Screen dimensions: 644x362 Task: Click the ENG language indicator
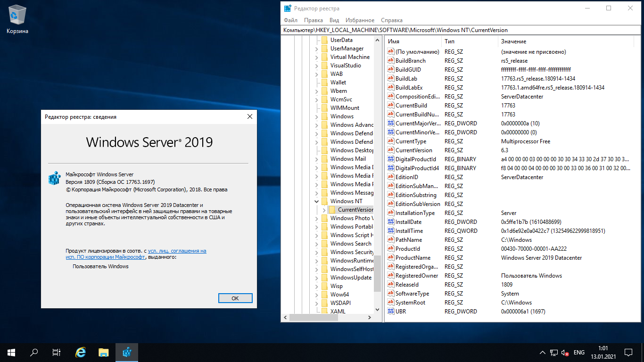pos(579,353)
